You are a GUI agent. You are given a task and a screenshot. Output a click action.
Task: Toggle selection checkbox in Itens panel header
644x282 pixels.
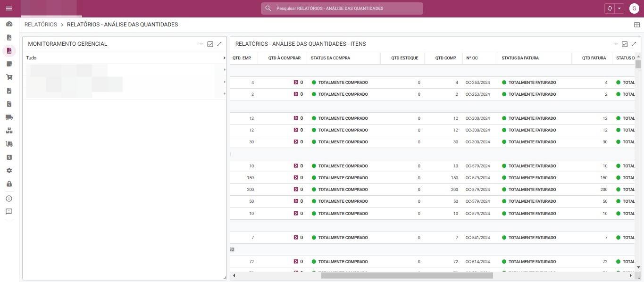point(625,44)
